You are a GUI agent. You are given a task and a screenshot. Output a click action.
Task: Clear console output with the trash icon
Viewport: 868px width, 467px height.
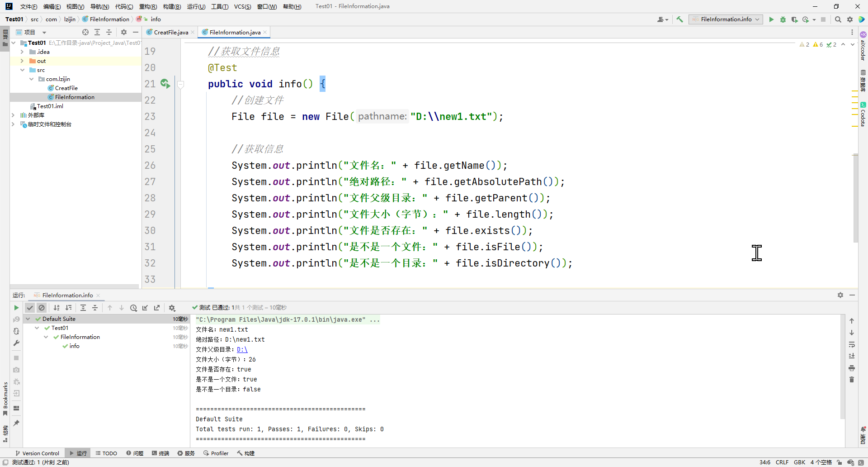point(852,380)
